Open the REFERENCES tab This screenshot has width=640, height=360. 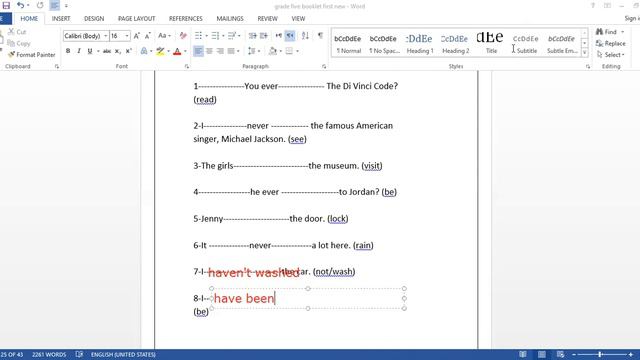click(x=185, y=18)
